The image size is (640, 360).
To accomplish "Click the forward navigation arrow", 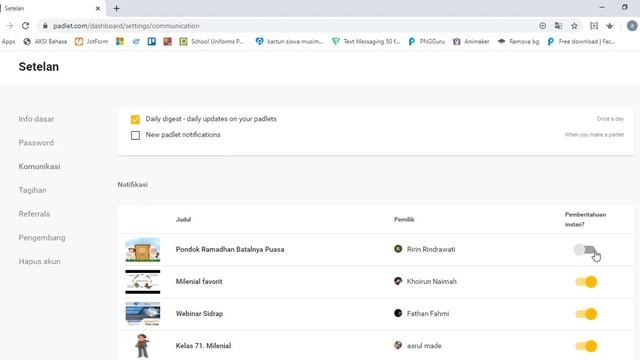I will [x=9, y=26].
